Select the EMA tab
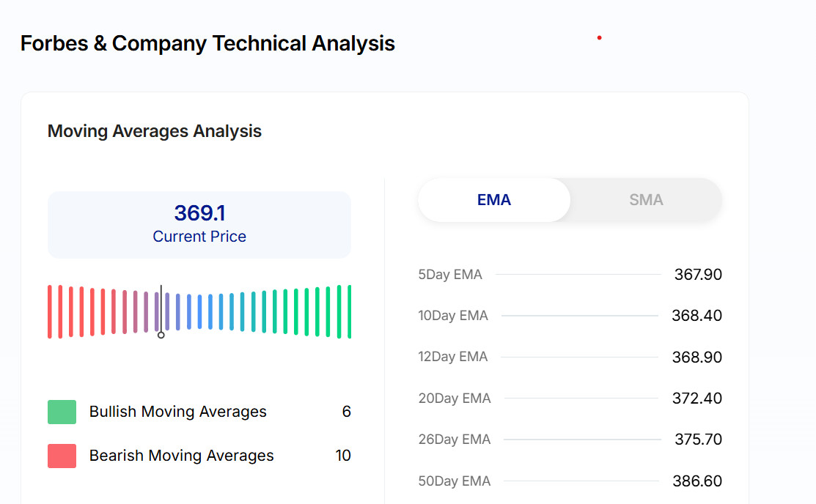 pos(493,200)
